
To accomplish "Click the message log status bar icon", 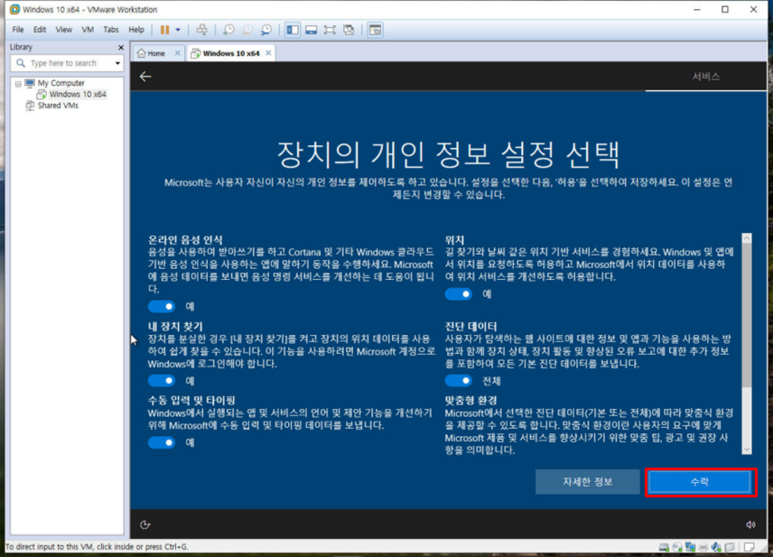I will tap(749, 547).
